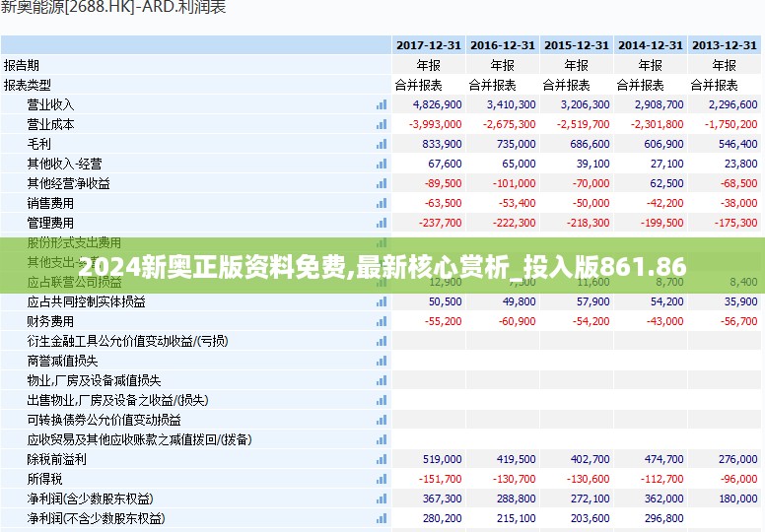Select the 财务费用 row label
The width and height of the screenshot is (765, 532).
click(x=50, y=321)
